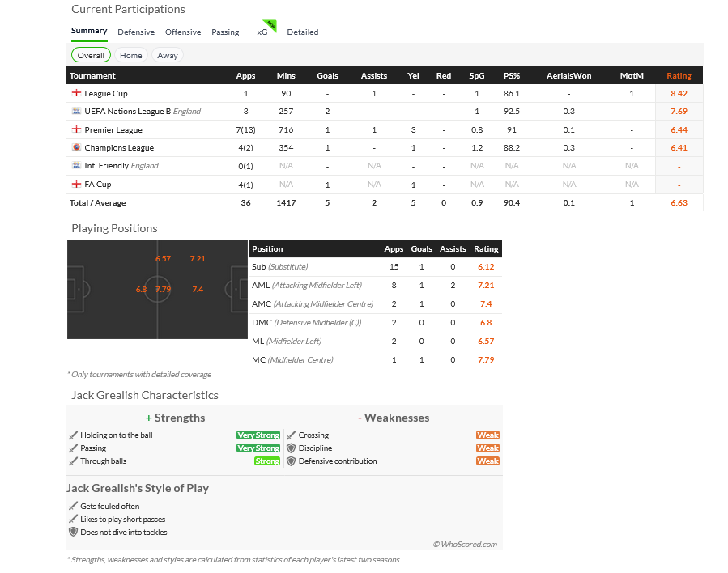Click the DMC (Defensive Midfielder (C)) row
The width and height of the screenshot is (728, 573).
[x=376, y=322]
